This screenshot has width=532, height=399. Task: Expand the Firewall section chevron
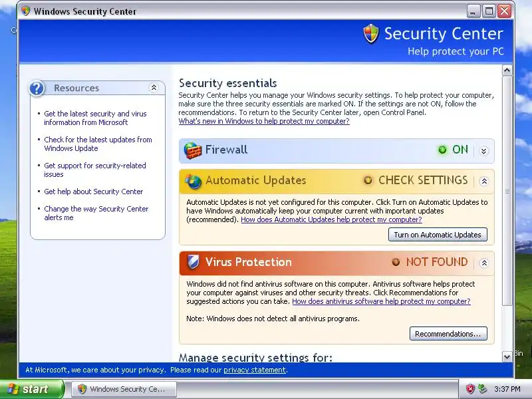click(484, 151)
